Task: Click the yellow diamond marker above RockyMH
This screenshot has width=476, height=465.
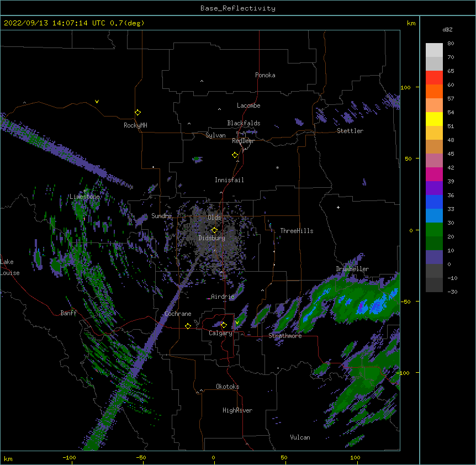Action: point(138,113)
